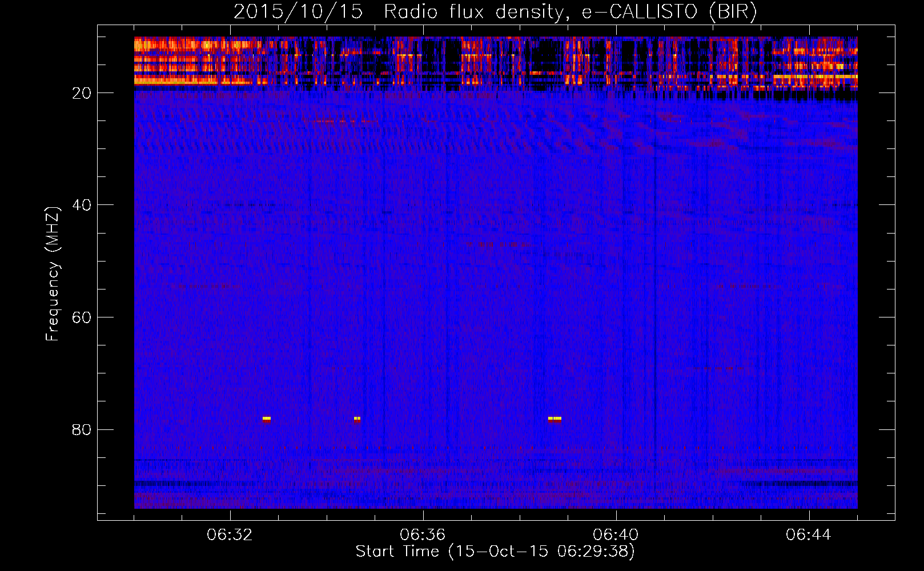Viewport: 924px width, 571px height.
Task: Click the 06:32 time tick label
Action: (x=230, y=535)
